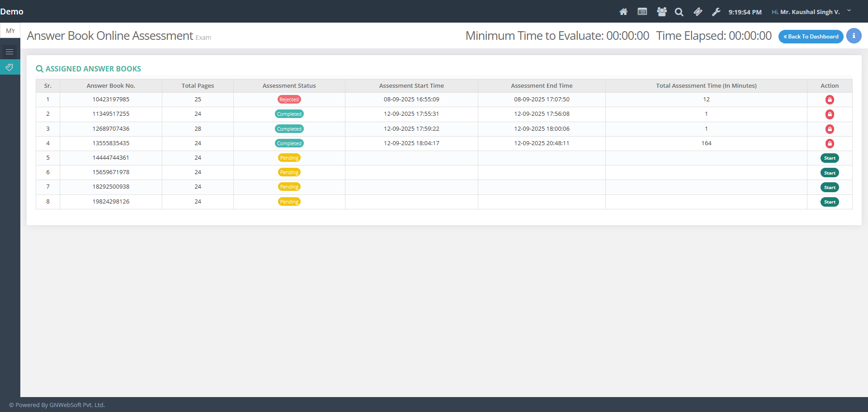The width and height of the screenshot is (868, 412).
Task: Open the list view icon in header
Action: point(642,12)
